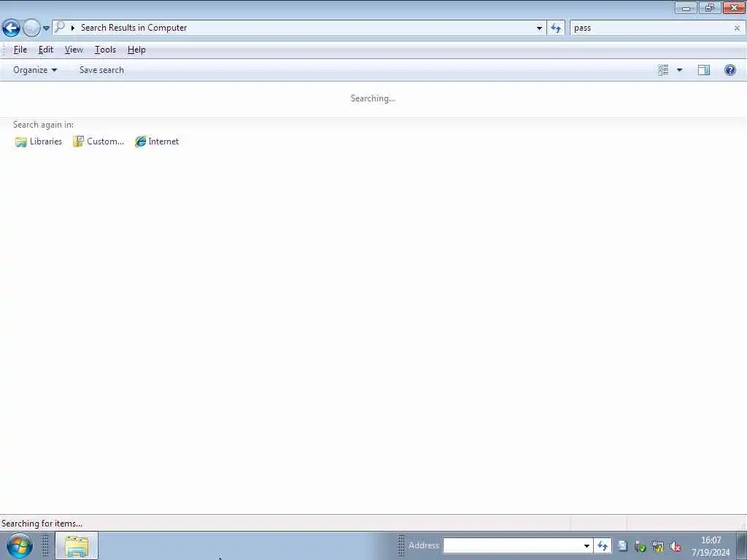Search again in Libraries
Viewport: 747px width, 560px height.
(x=39, y=141)
